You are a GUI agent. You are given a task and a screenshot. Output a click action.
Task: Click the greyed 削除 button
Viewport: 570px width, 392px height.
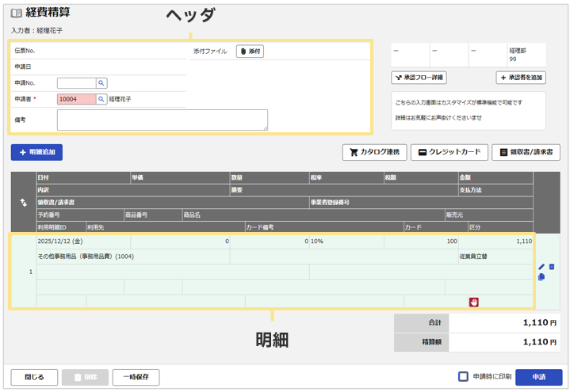coord(85,377)
